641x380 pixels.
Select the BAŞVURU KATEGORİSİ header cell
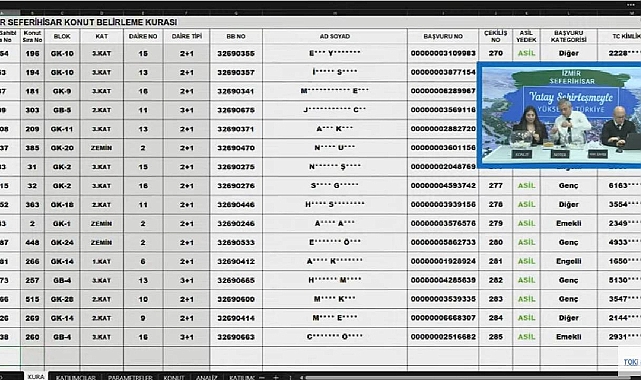pos(569,36)
